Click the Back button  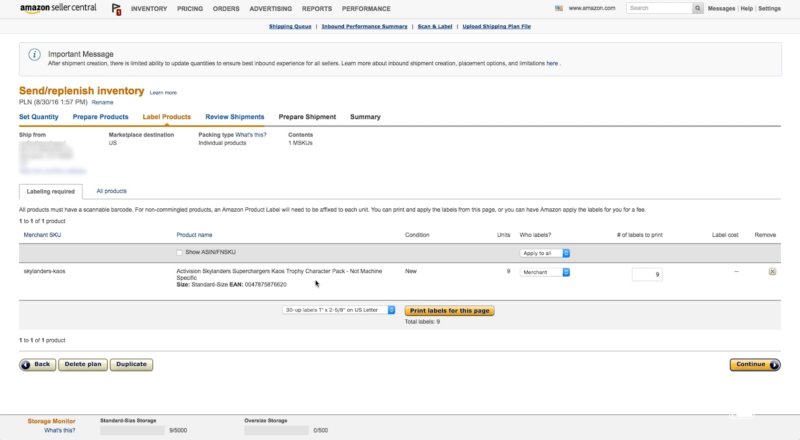coord(37,364)
